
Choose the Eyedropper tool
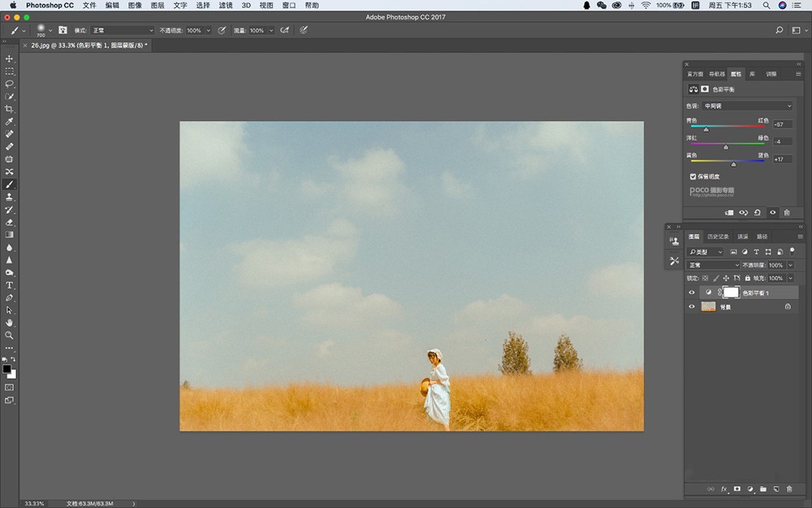point(10,121)
